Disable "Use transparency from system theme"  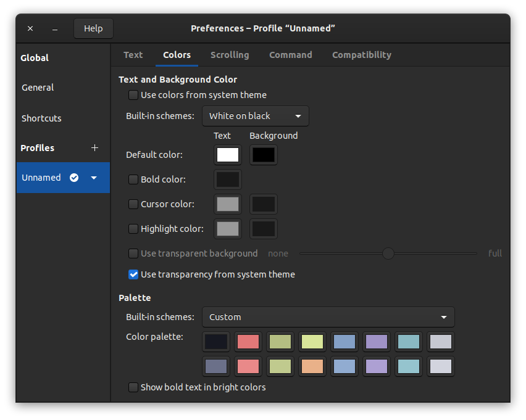point(133,274)
